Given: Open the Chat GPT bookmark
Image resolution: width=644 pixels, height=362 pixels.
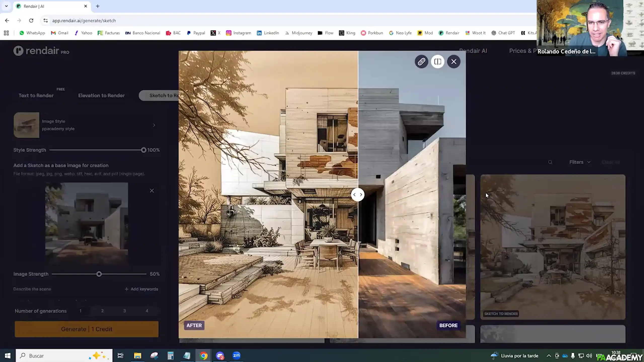Looking at the screenshot, I should pos(503,33).
